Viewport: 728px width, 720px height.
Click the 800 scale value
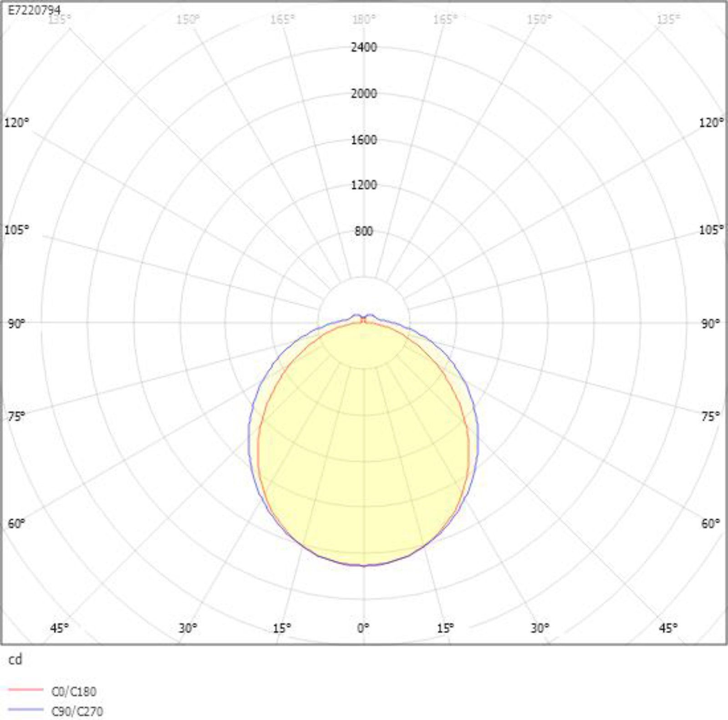(x=363, y=231)
